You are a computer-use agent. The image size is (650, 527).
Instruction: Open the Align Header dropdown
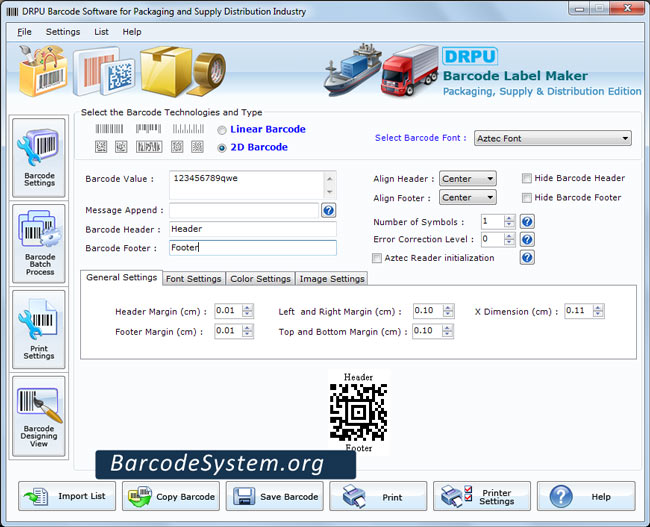tap(468, 179)
